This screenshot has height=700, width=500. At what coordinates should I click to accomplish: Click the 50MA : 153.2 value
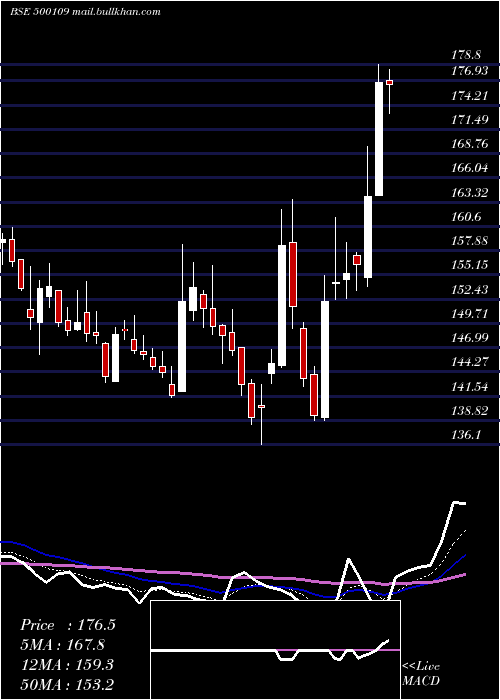coord(68,684)
